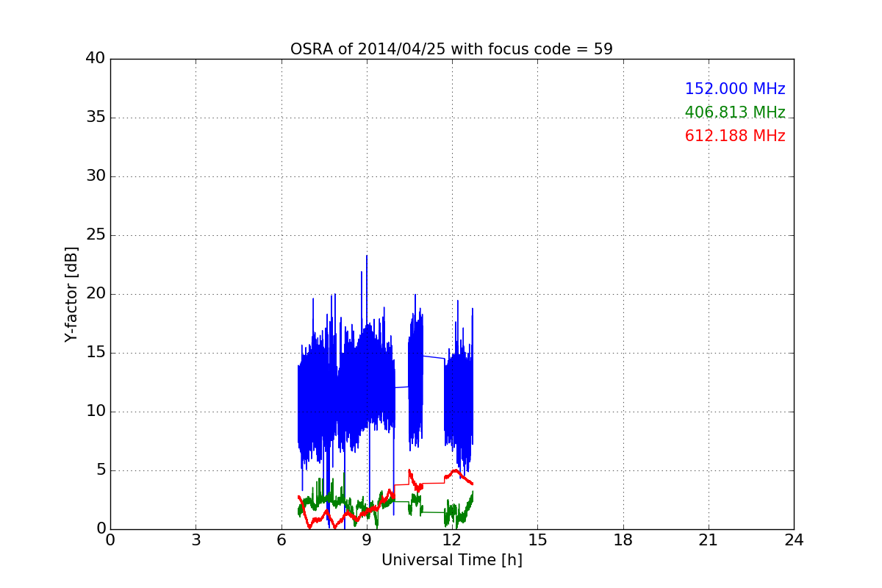
Task: Click the x-axis tick label '12'
Action: coord(452,540)
